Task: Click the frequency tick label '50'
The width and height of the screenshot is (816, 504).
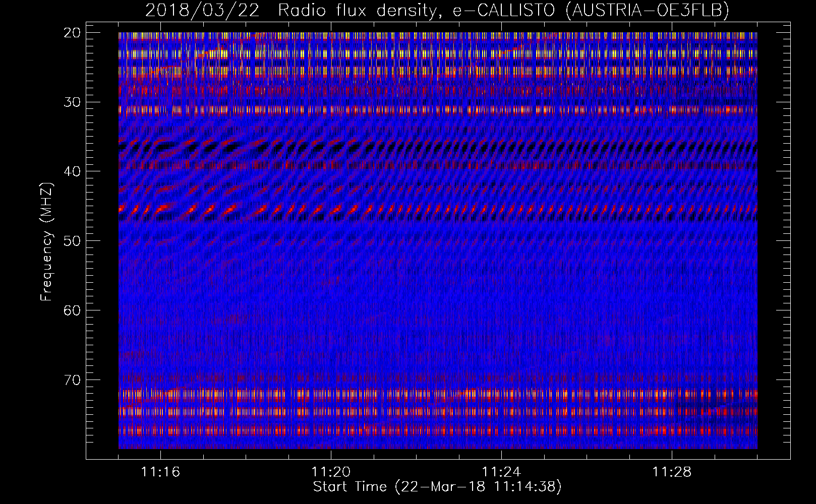Action: coord(73,241)
